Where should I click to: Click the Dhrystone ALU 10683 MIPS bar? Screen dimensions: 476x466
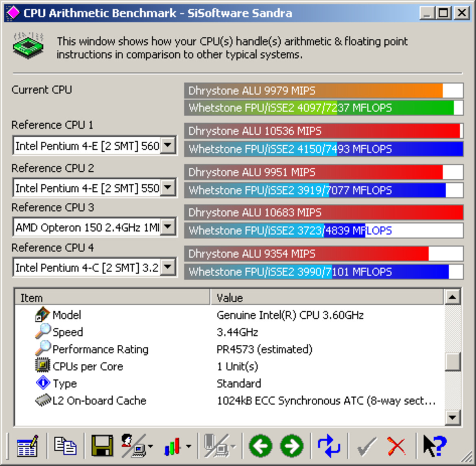coord(323,212)
